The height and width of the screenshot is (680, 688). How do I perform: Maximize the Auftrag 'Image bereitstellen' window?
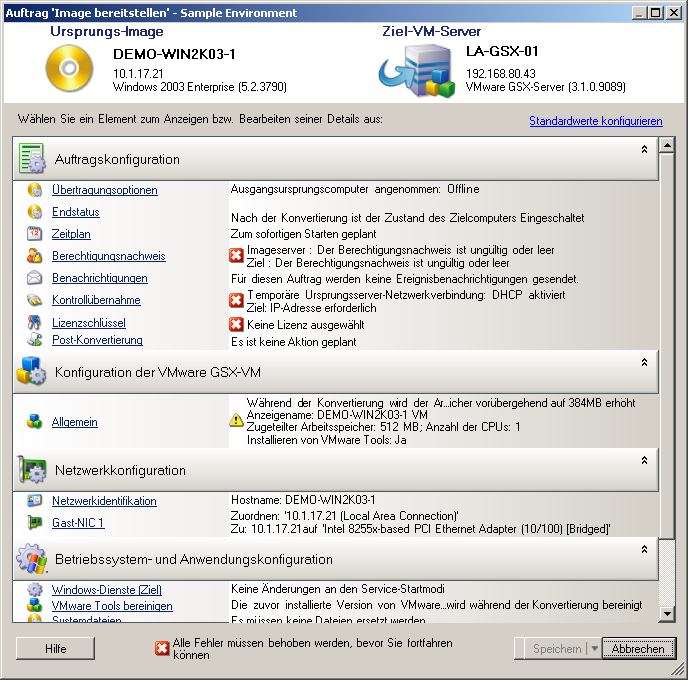click(x=656, y=13)
